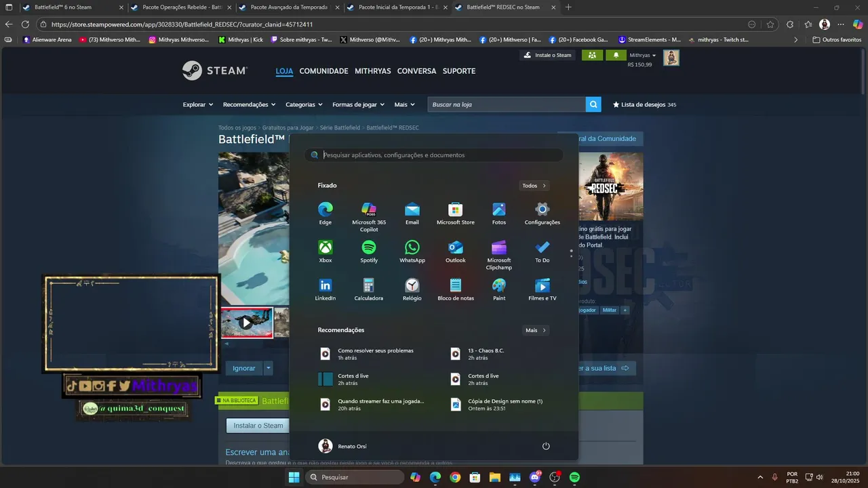Click Instalar o Steam button

point(258,426)
